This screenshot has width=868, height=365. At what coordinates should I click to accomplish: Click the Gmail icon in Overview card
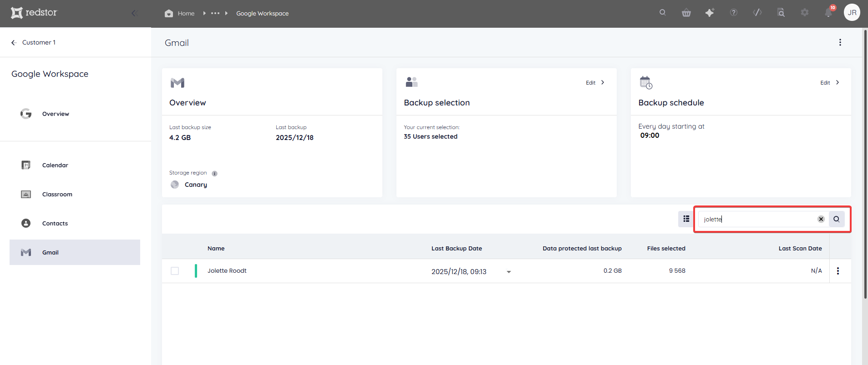coord(178,83)
